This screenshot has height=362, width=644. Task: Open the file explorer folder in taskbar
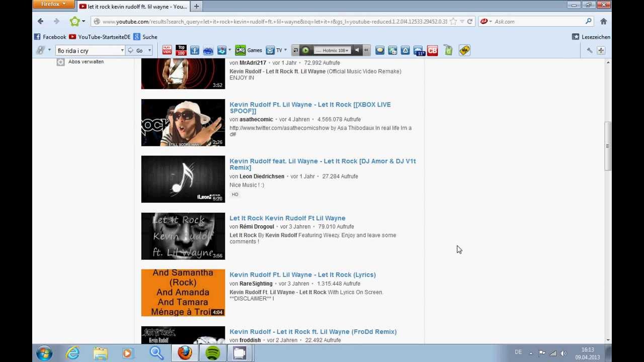coord(101,353)
